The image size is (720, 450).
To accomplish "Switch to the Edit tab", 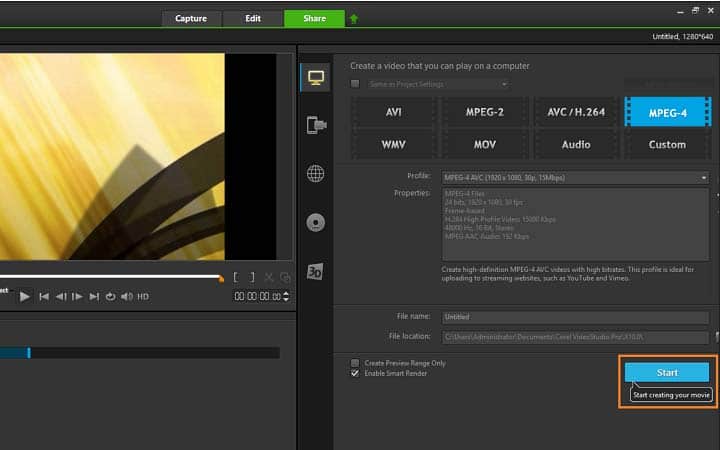I will pos(253,18).
